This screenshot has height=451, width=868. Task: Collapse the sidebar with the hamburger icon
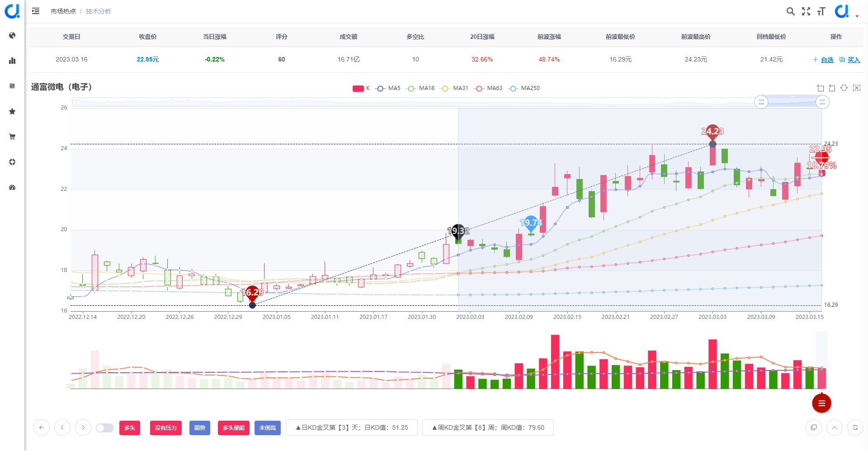click(x=36, y=11)
